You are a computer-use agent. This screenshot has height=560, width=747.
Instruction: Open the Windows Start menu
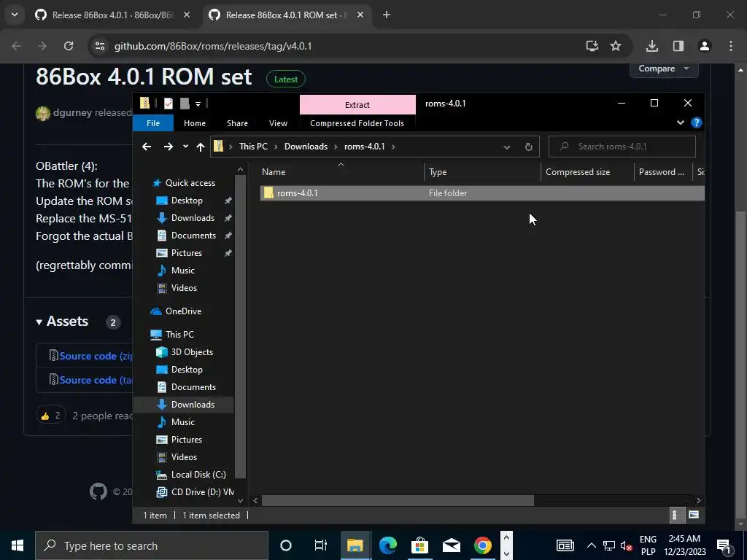pos(18,545)
